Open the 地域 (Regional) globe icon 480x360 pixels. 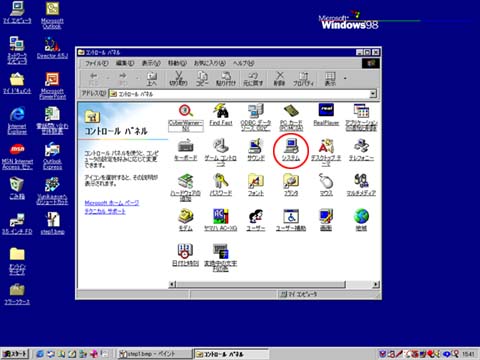[361, 220]
